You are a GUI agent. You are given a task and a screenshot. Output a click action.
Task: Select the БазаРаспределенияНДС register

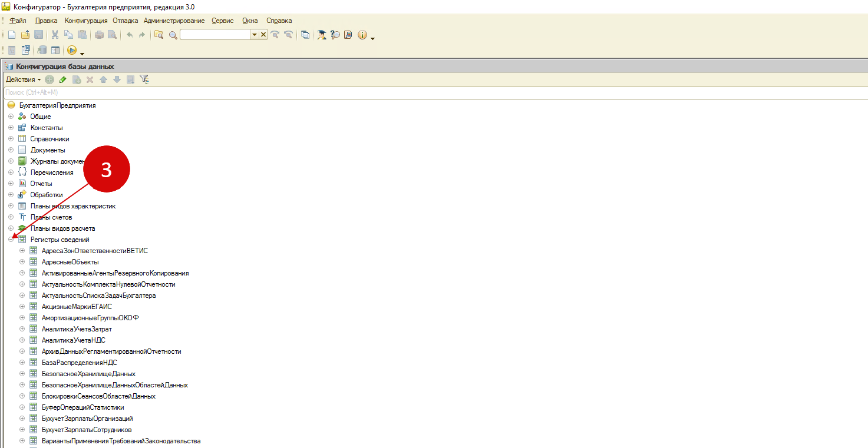pyautogui.click(x=80, y=363)
